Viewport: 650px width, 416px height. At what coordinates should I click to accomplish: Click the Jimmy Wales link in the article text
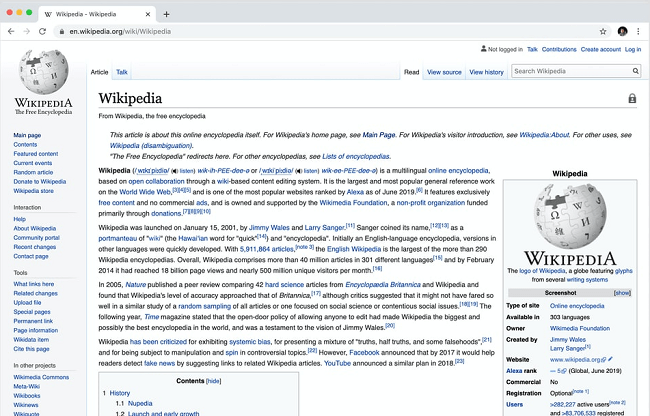269,227
